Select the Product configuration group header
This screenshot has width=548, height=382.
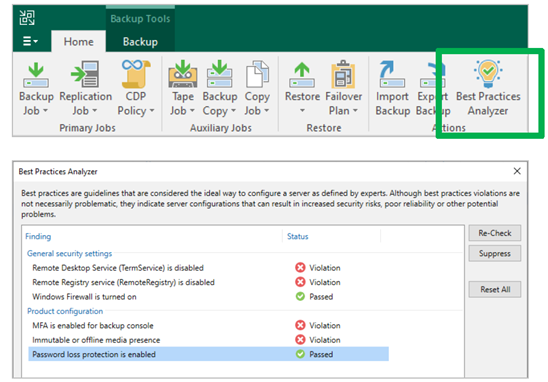pos(65,311)
